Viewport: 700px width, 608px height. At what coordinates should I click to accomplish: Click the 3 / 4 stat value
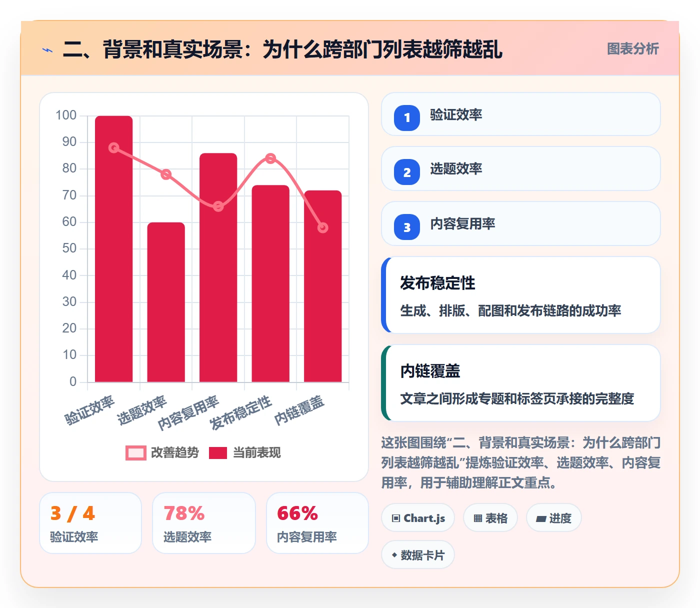73,513
